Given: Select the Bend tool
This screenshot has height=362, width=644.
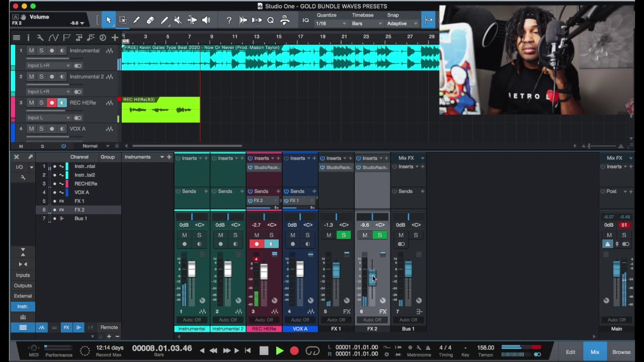Looking at the screenshot, I should point(192,20).
